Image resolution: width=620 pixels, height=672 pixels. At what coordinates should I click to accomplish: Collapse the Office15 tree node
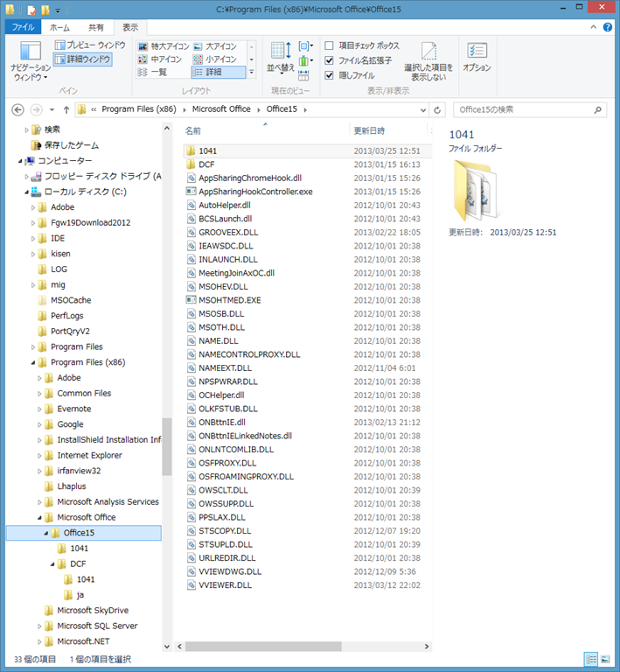[45, 533]
